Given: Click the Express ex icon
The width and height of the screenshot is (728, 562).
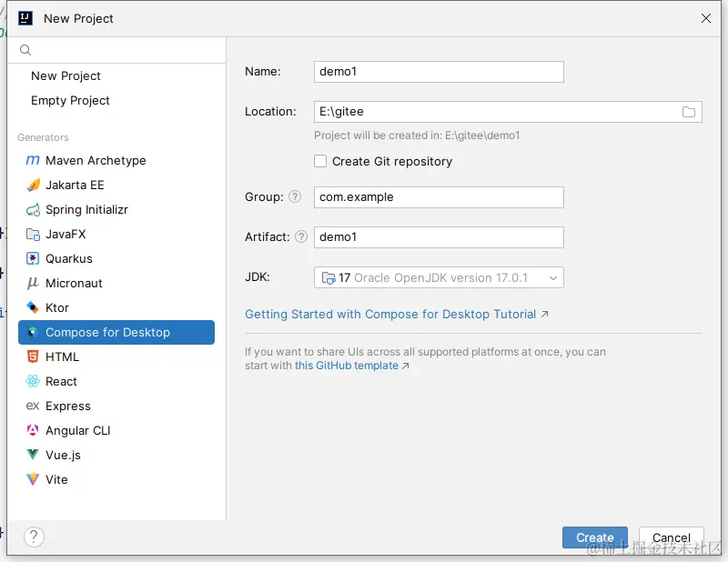Looking at the screenshot, I should pyautogui.click(x=33, y=406).
